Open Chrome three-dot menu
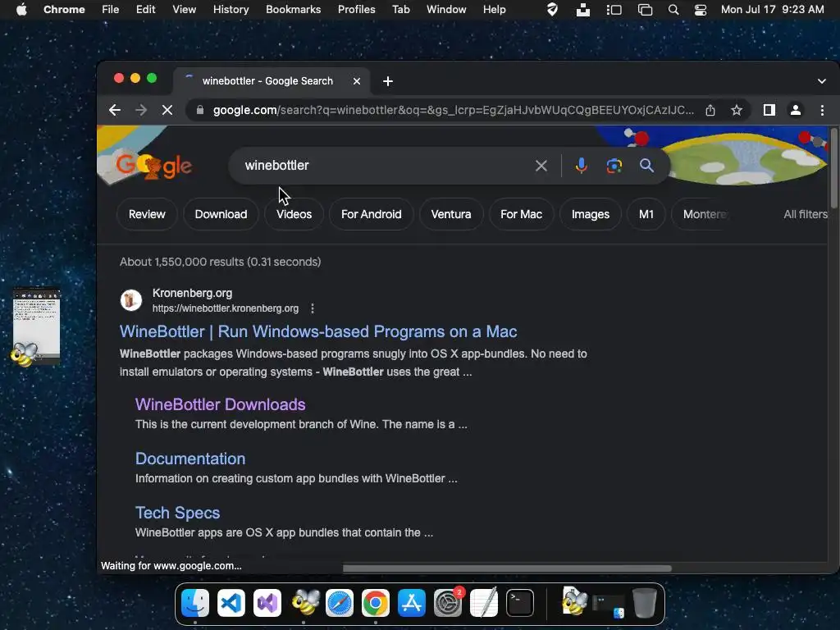The width and height of the screenshot is (840, 630). pyautogui.click(x=822, y=111)
